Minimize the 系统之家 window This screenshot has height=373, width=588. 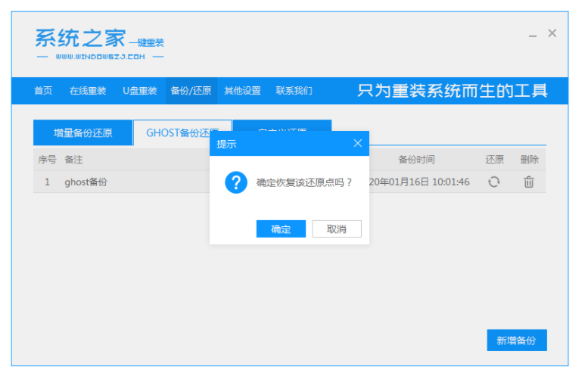[532, 34]
